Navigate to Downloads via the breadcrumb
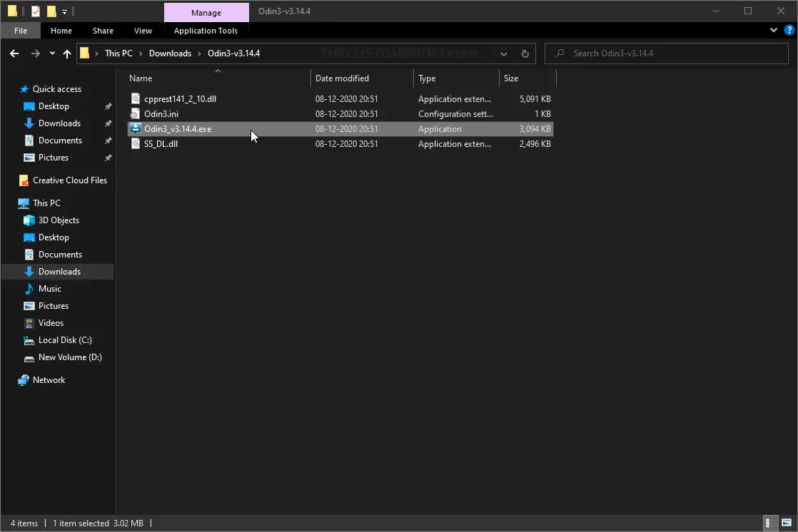Screen dimensions: 798x532 click(x=171, y=53)
